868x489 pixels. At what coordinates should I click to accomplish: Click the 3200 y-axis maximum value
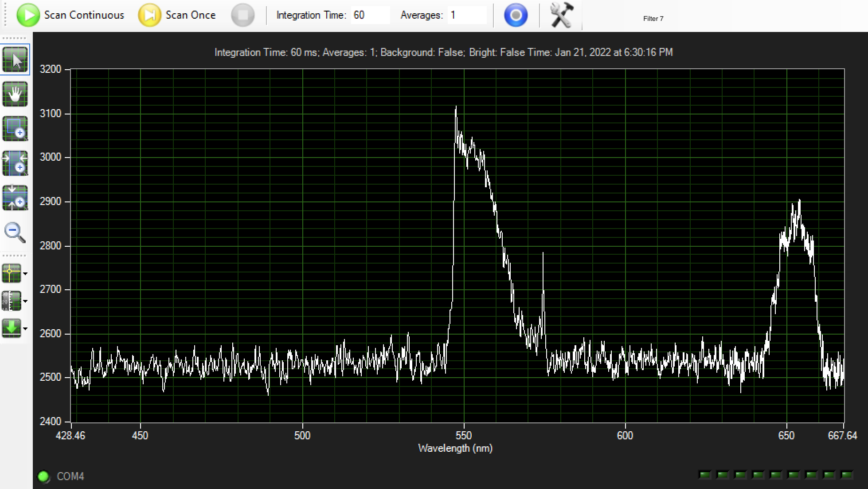50,69
